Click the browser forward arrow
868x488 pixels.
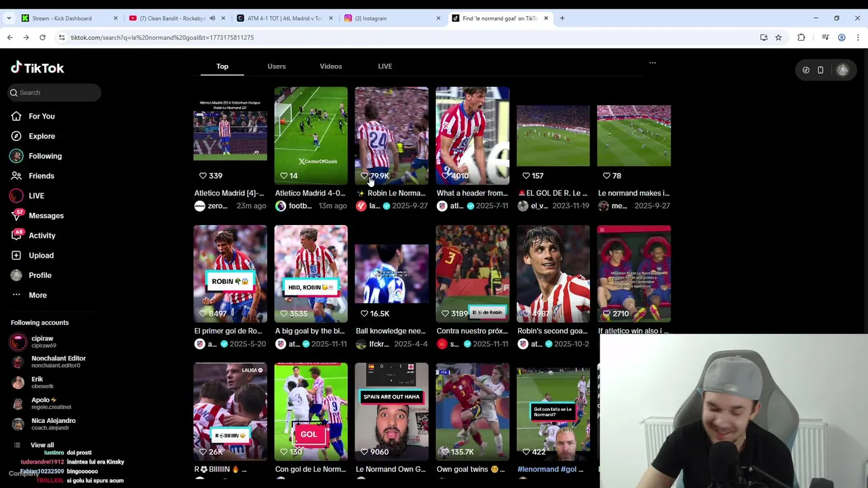(26, 37)
